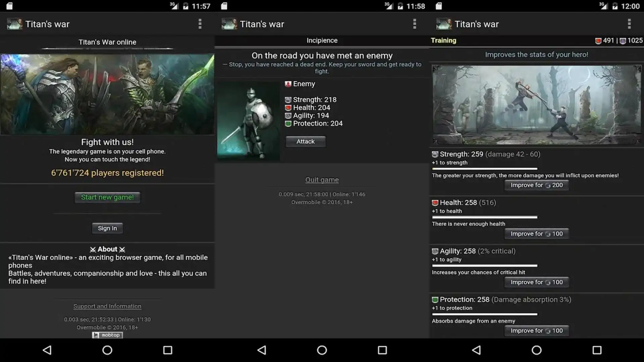Viewport: 644px width, 362px height.
Task: Click the Agility training progress bar
Action: (x=485, y=266)
